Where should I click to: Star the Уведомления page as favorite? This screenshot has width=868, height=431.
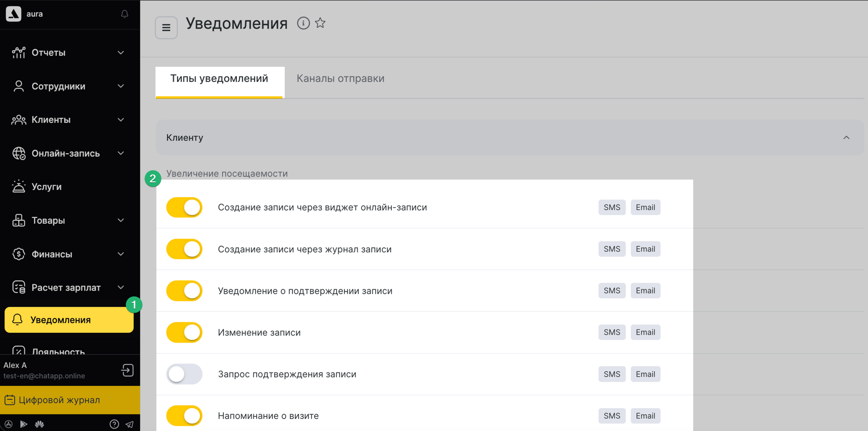tap(320, 23)
